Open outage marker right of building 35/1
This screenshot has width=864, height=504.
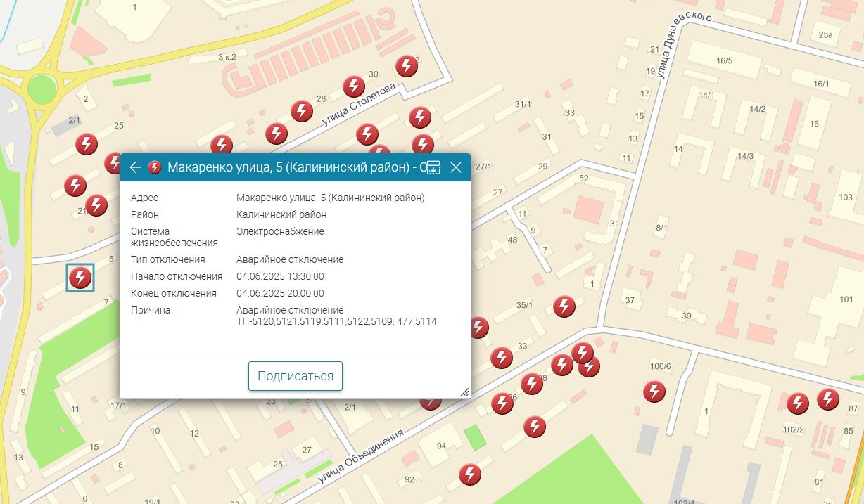pos(564,306)
